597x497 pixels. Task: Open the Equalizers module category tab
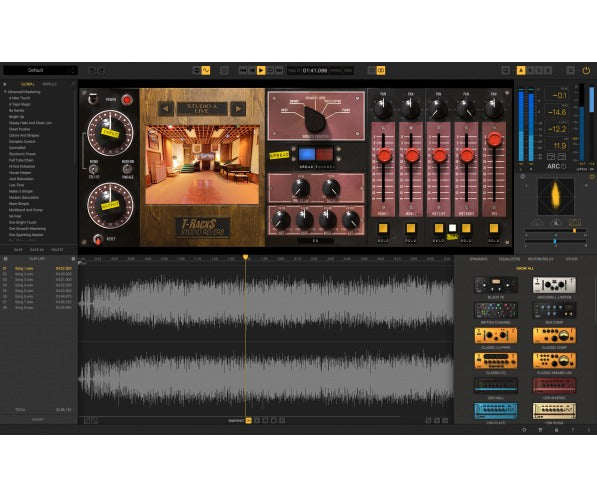509,259
